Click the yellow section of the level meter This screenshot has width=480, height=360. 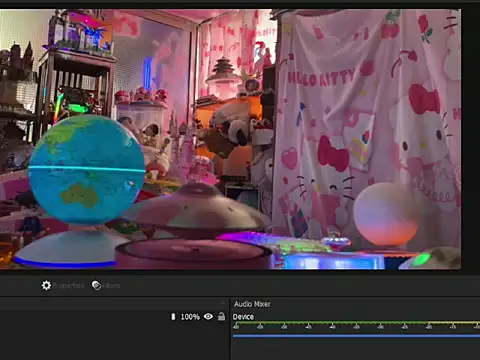point(457,323)
